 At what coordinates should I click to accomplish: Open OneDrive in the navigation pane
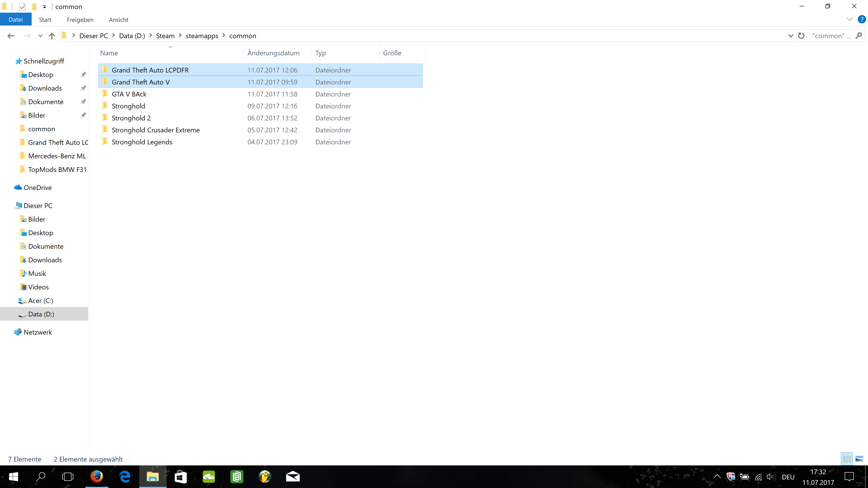tap(37, 188)
